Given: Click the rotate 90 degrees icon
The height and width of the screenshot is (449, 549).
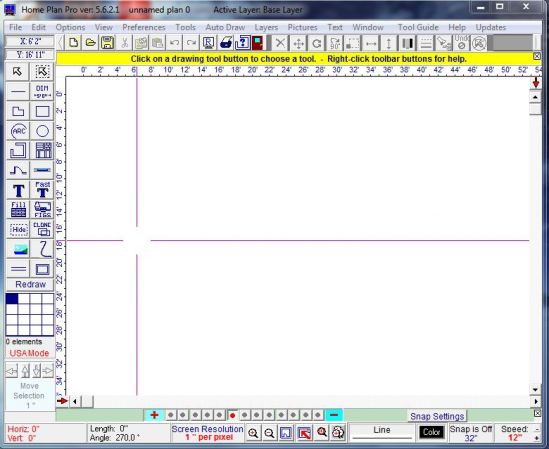Looking at the screenshot, I should coord(335,43).
